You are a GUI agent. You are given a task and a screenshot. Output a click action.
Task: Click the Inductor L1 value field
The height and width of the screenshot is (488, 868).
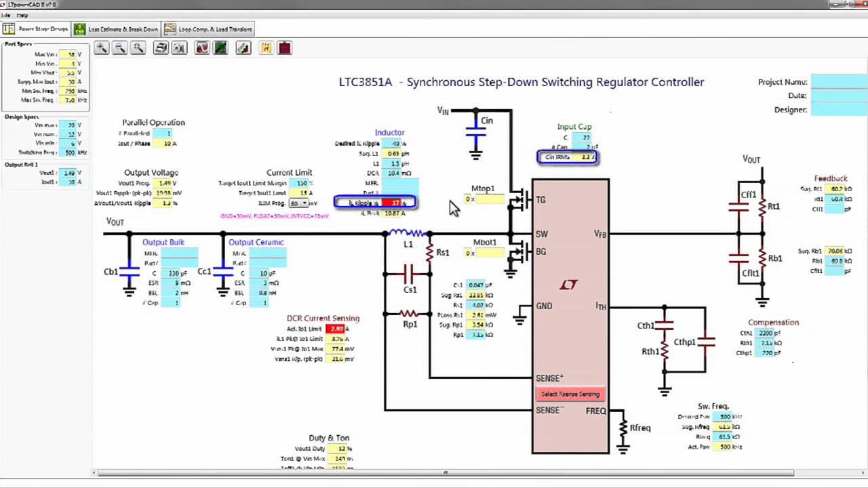395,163
